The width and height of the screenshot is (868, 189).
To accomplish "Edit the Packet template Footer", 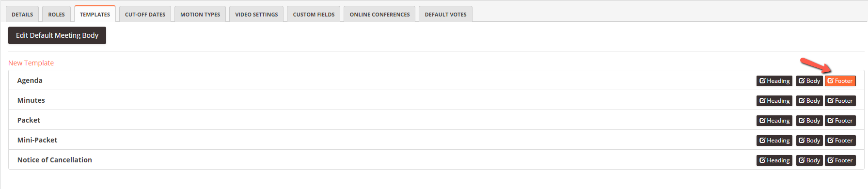I will tap(840, 121).
